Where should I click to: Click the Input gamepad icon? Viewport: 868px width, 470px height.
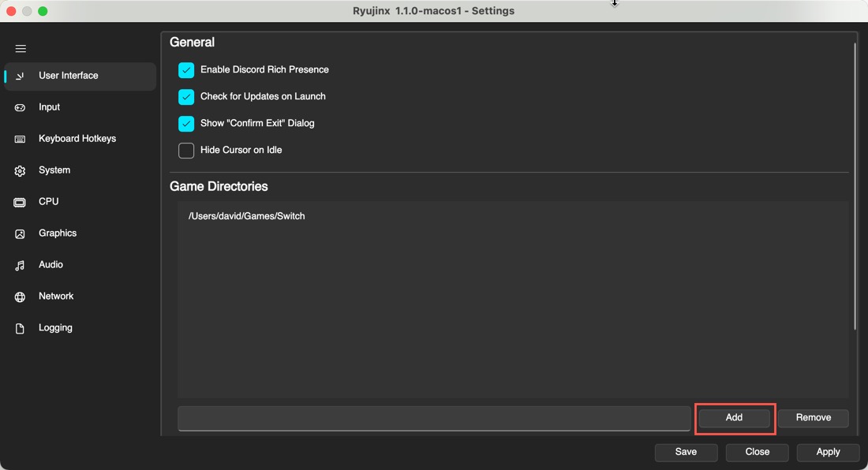click(x=21, y=107)
